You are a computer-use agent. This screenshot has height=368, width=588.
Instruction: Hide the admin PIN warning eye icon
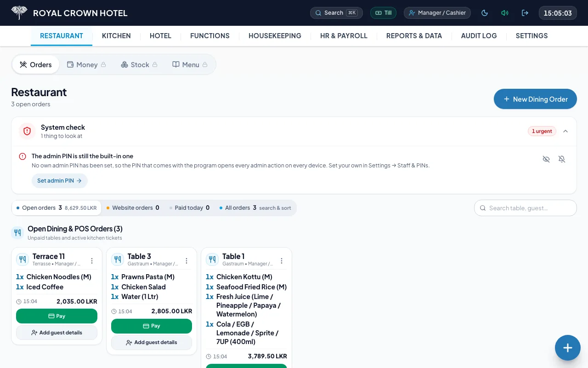tap(546, 159)
